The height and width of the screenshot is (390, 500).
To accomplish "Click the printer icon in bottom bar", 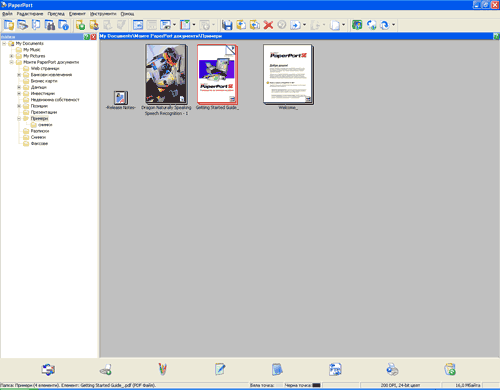I will click(392, 369).
